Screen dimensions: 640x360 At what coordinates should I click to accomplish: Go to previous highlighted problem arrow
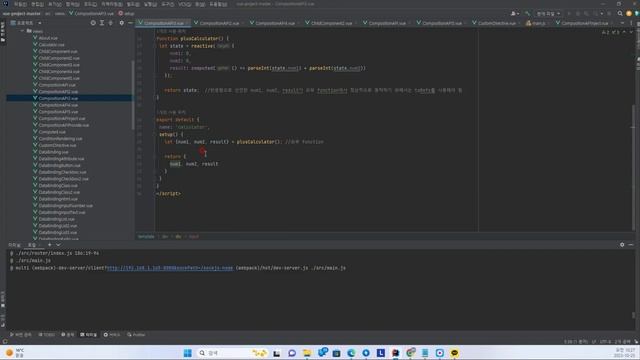(x=624, y=32)
